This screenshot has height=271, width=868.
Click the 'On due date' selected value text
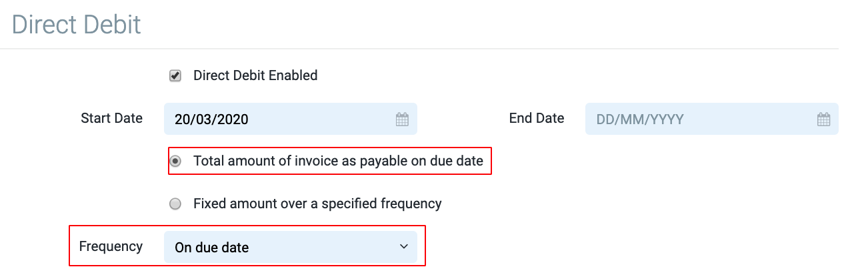pyautogui.click(x=211, y=248)
